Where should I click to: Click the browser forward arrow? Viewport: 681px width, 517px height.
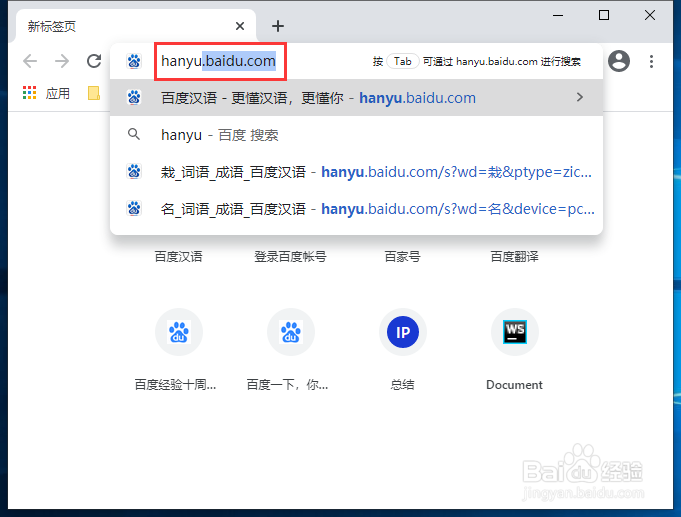pos(62,61)
